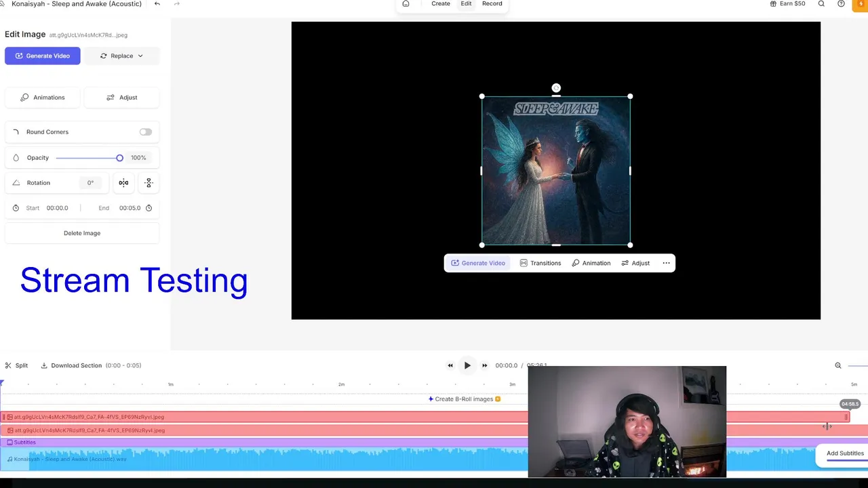Open the Animations panel in sidebar
The width and height of the screenshot is (868, 488).
pyautogui.click(x=43, y=98)
